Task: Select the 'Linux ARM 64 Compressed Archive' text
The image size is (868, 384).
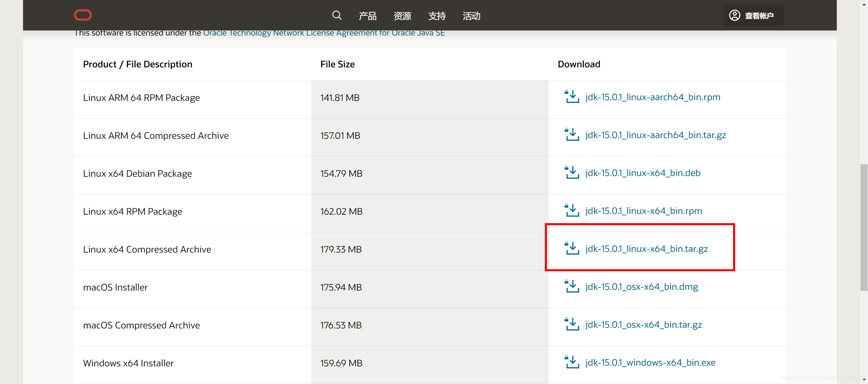Action: [156, 136]
